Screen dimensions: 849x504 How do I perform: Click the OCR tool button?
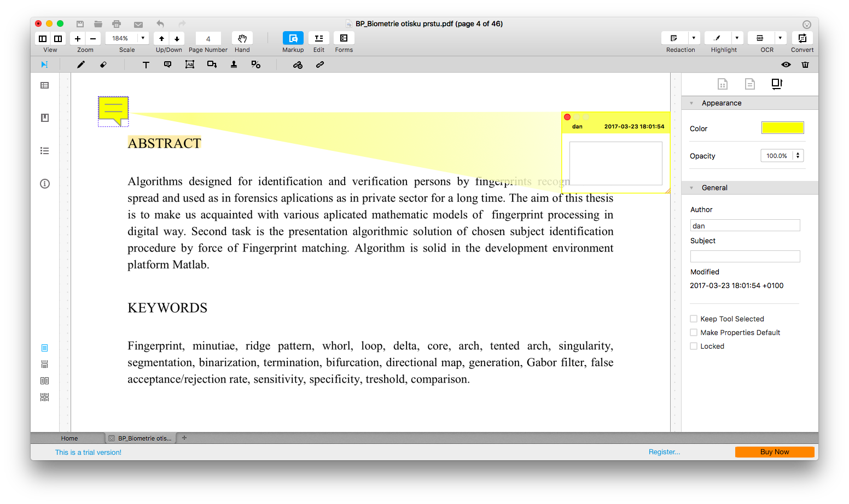760,38
